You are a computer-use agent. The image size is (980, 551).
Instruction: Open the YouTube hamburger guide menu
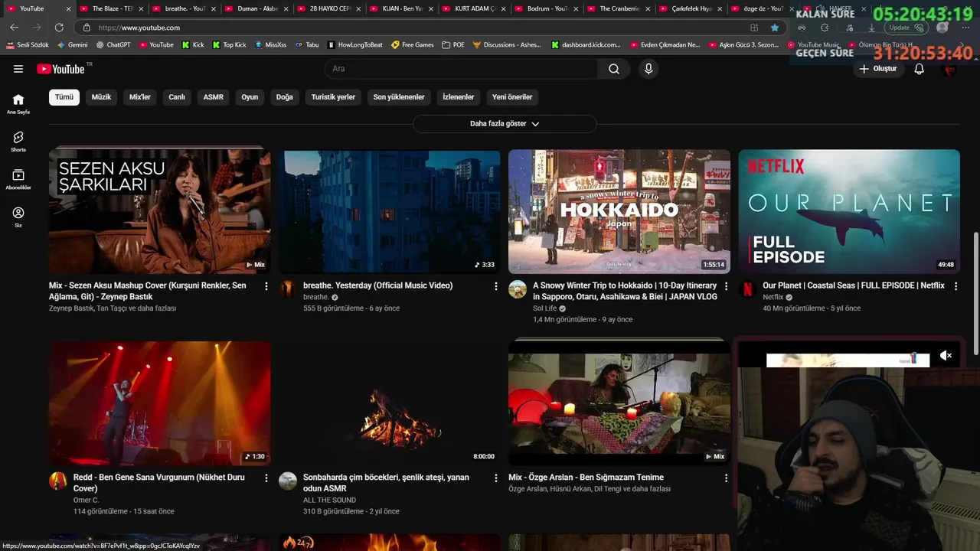coord(18,69)
